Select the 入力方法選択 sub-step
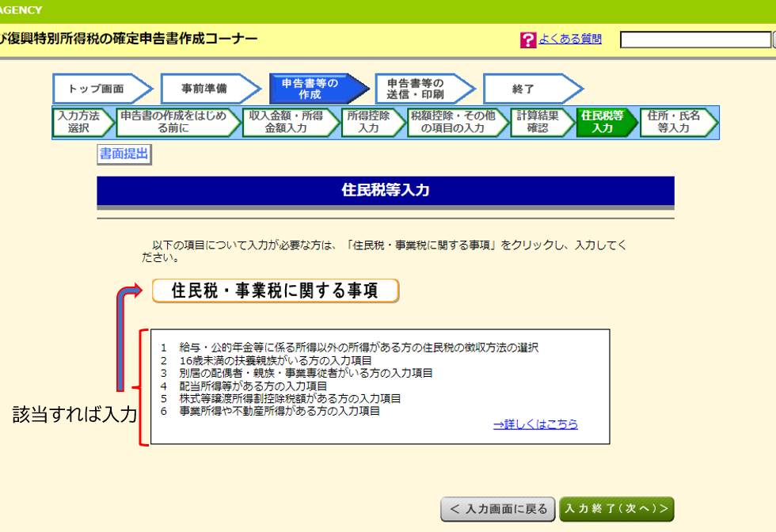776x532 pixels. click(80, 122)
